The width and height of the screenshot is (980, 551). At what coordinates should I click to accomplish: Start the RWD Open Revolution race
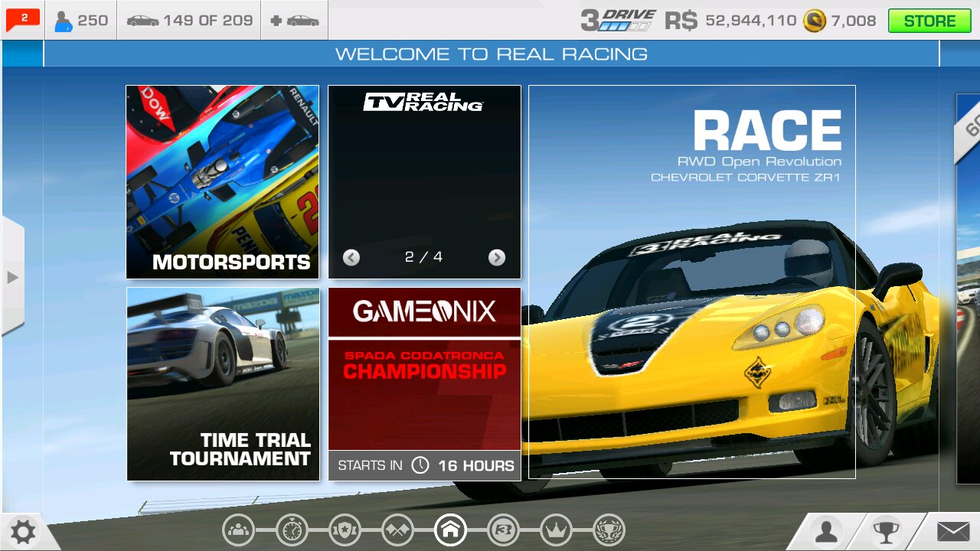[x=692, y=282]
